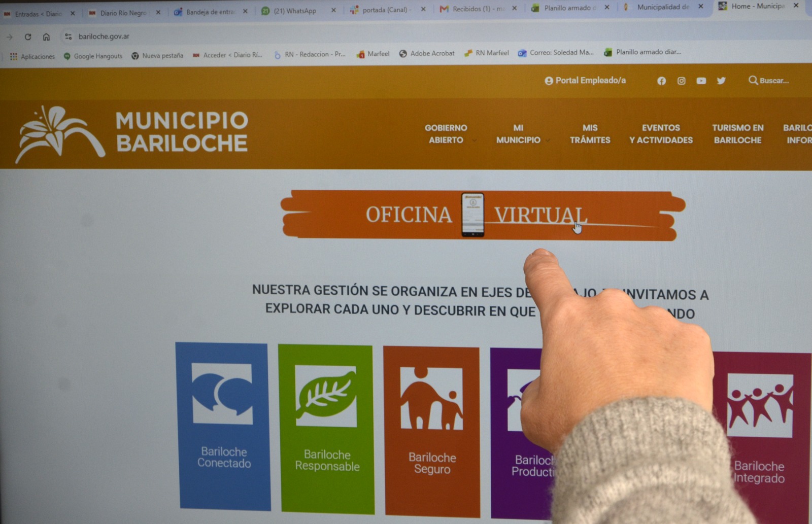Open the Aplicaciones apps grid bookmark
The width and height of the screenshot is (812, 524).
(32, 56)
